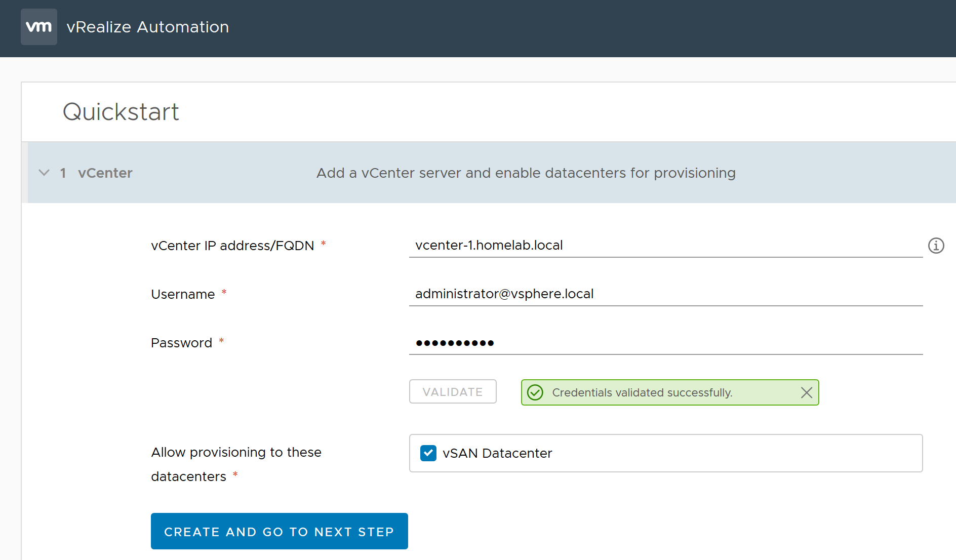Screen dimensions: 956x560
Task: Click into the Password input field
Action: [x=666, y=342]
